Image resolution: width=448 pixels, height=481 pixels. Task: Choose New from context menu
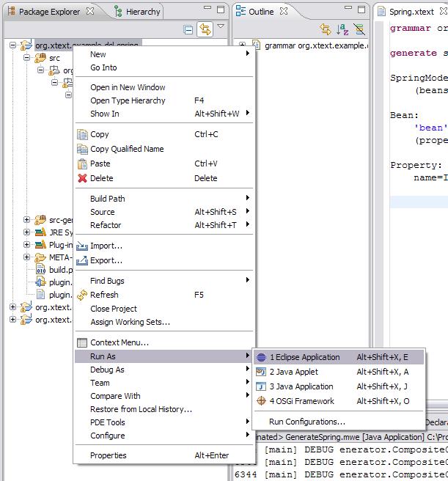164,54
